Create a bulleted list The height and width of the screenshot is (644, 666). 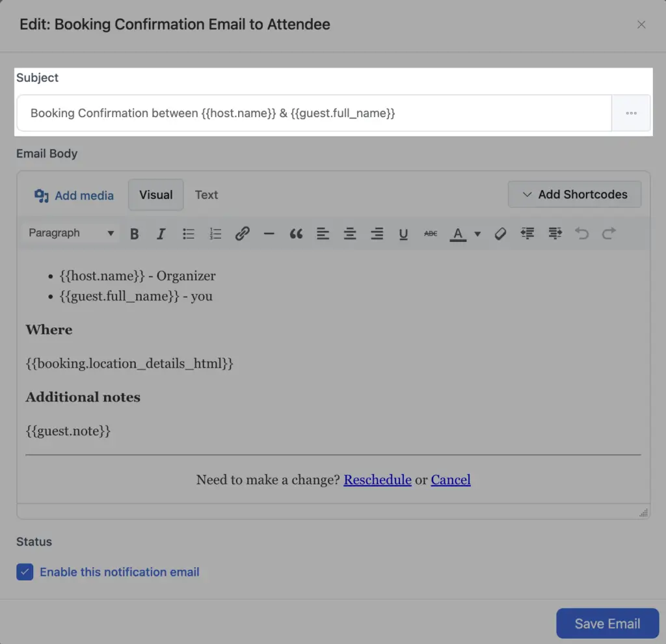click(189, 234)
